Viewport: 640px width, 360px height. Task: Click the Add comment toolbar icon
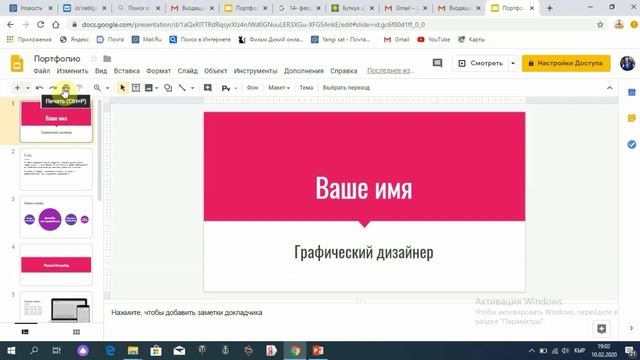[x=208, y=88]
